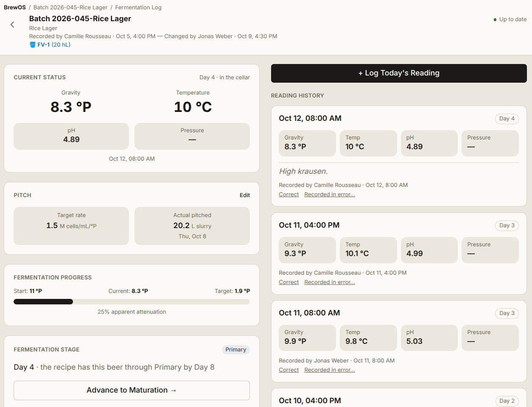Flag Jonas Weber's Oct 11 reading as recorded in error
This screenshot has width=532, height=407.
pos(330,370)
